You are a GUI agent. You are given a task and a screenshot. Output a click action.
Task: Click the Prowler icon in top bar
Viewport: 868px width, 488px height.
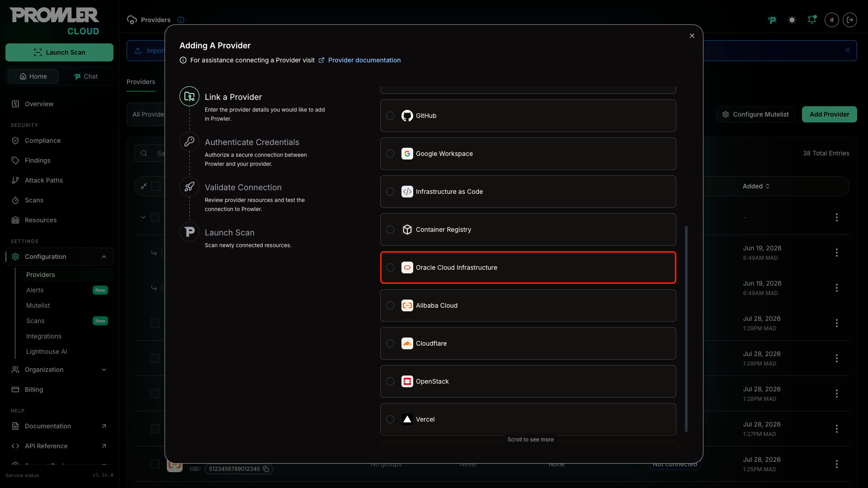(x=772, y=20)
